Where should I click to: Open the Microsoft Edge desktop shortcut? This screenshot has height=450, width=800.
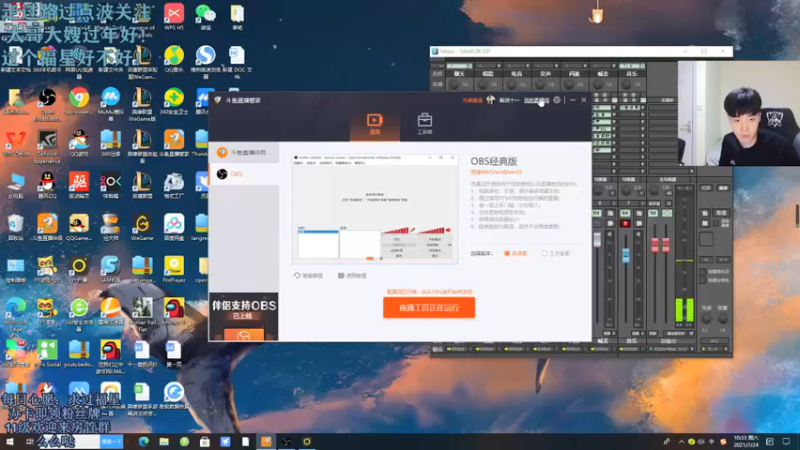(15, 315)
